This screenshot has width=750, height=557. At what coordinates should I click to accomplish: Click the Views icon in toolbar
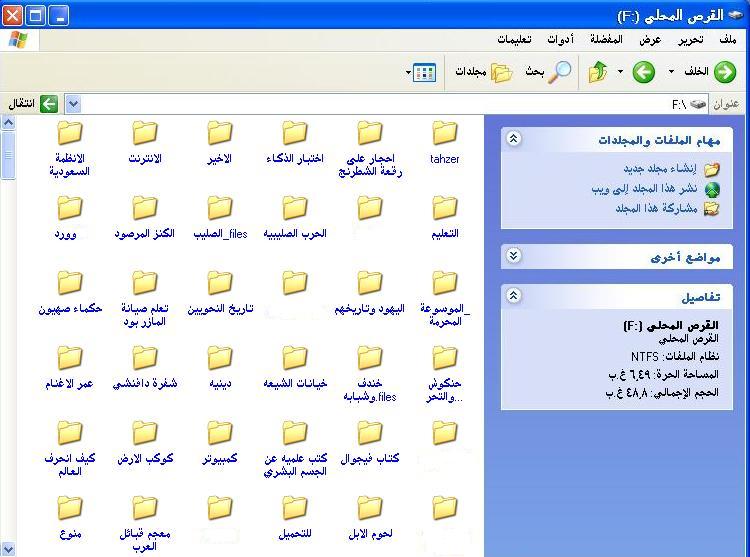pos(424,72)
